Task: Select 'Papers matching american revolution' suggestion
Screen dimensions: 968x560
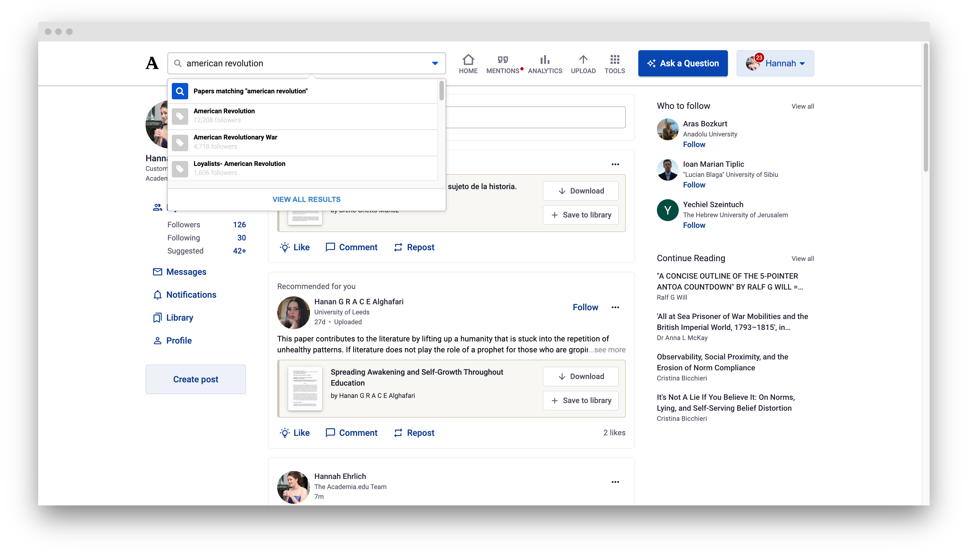Action: tap(303, 91)
